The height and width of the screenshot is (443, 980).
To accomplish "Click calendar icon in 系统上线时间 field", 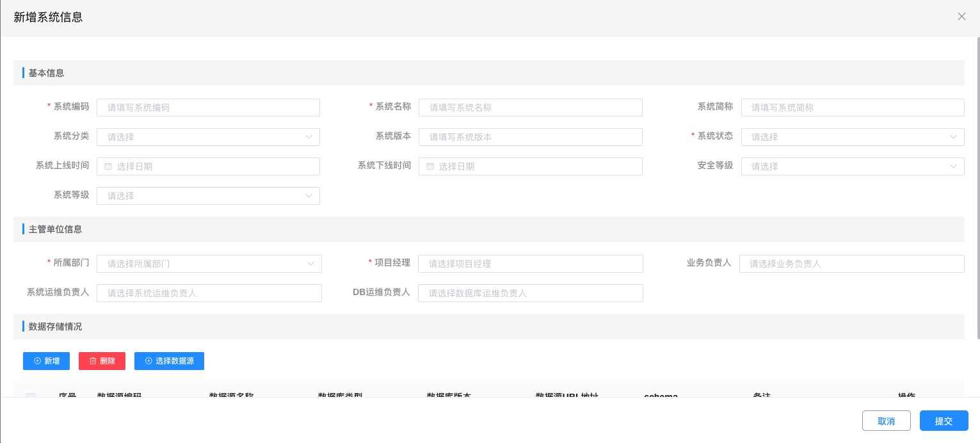I will click(x=108, y=166).
